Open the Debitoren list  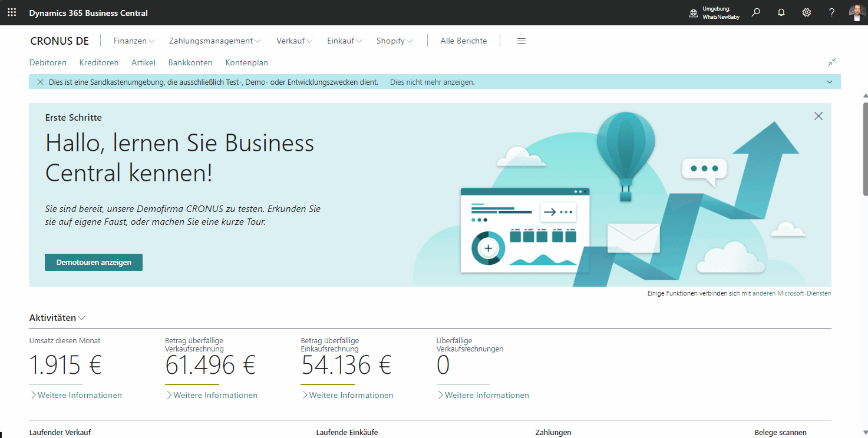pyautogui.click(x=48, y=62)
